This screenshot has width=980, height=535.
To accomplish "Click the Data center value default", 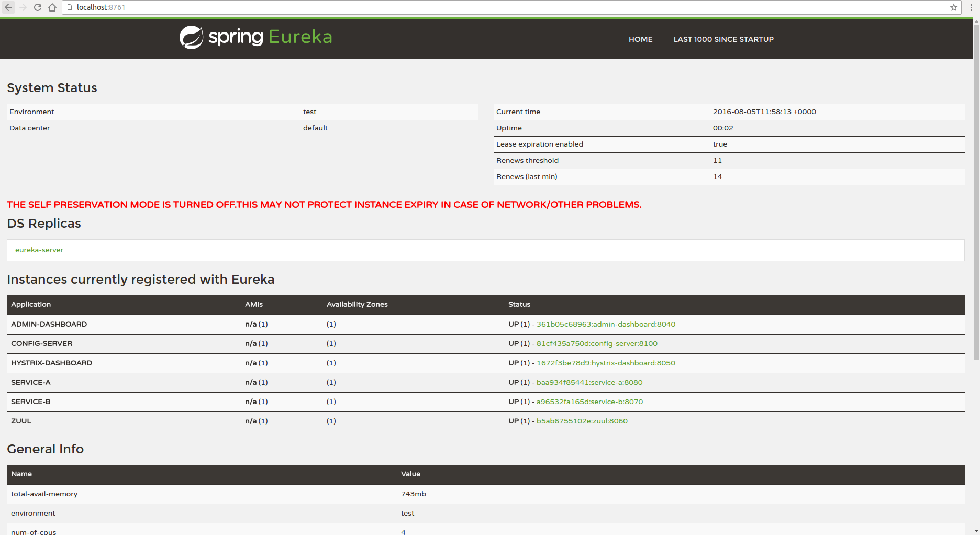I will pos(315,128).
